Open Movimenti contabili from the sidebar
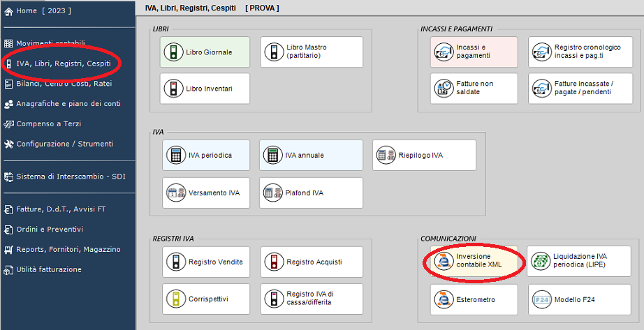644x330 pixels. [50, 43]
